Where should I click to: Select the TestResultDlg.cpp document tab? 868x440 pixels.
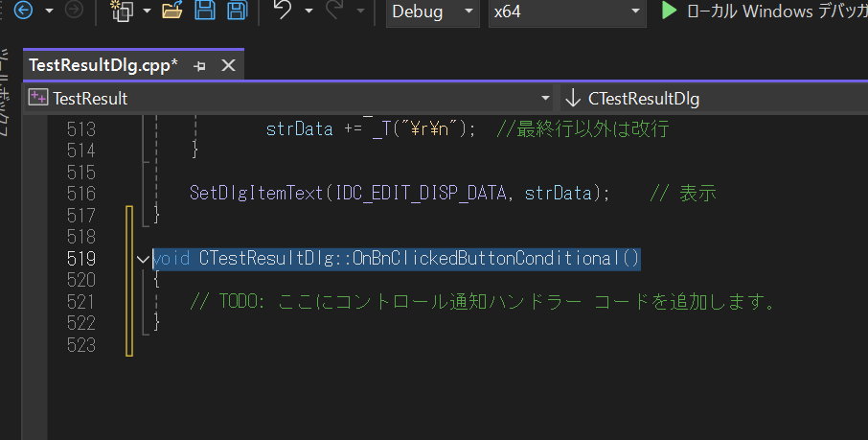tap(103, 66)
